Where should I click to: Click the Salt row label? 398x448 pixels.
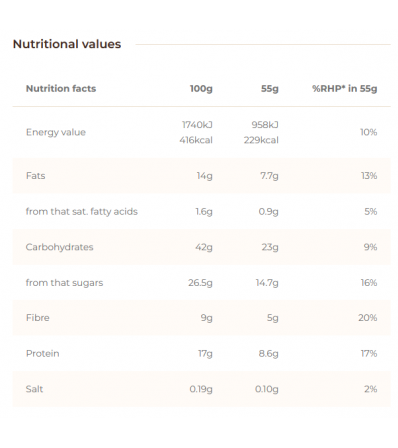point(35,389)
